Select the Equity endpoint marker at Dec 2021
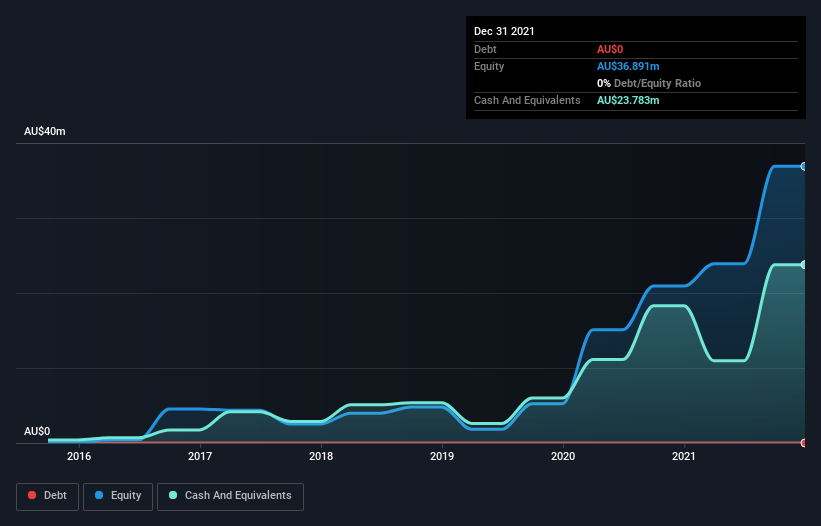 click(x=804, y=166)
